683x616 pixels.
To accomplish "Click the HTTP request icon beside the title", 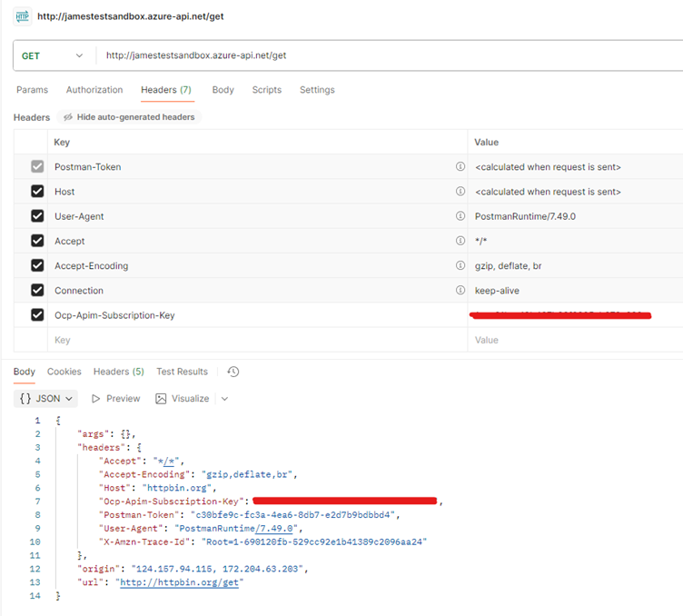I will click(x=22, y=16).
